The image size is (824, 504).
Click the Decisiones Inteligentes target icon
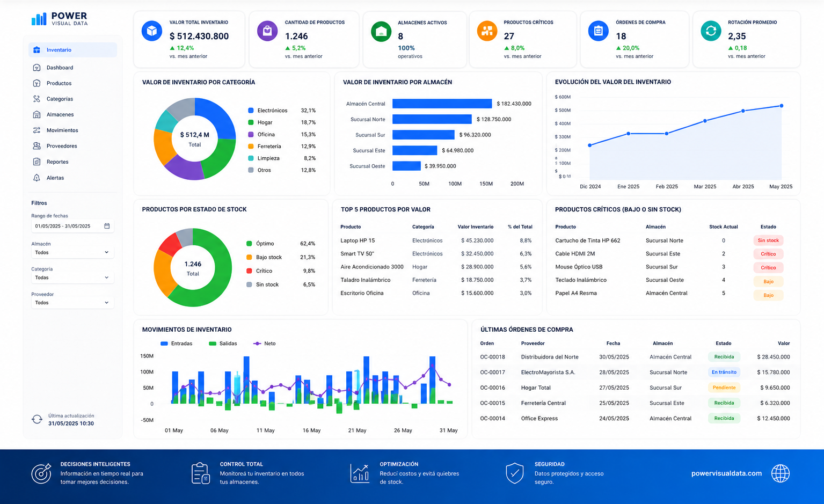click(41, 473)
